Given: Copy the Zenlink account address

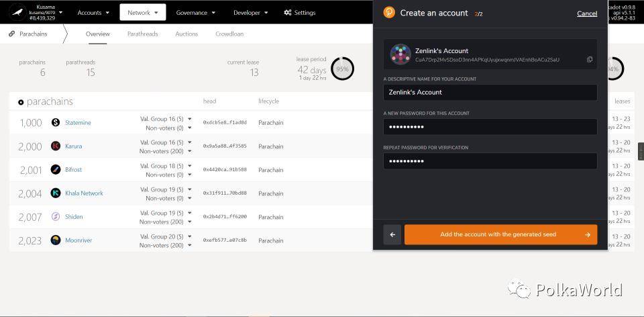Looking at the screenshot, I should pyautogui.click(x=590, y=60).
